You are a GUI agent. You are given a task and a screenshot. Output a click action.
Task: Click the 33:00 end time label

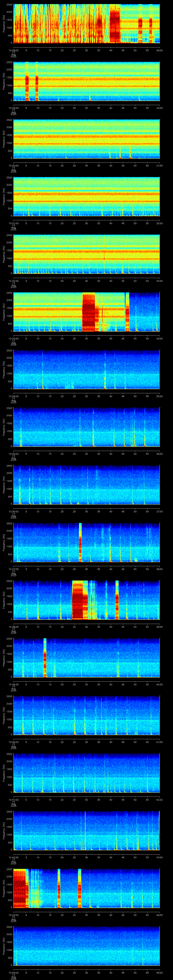point(159,281)
